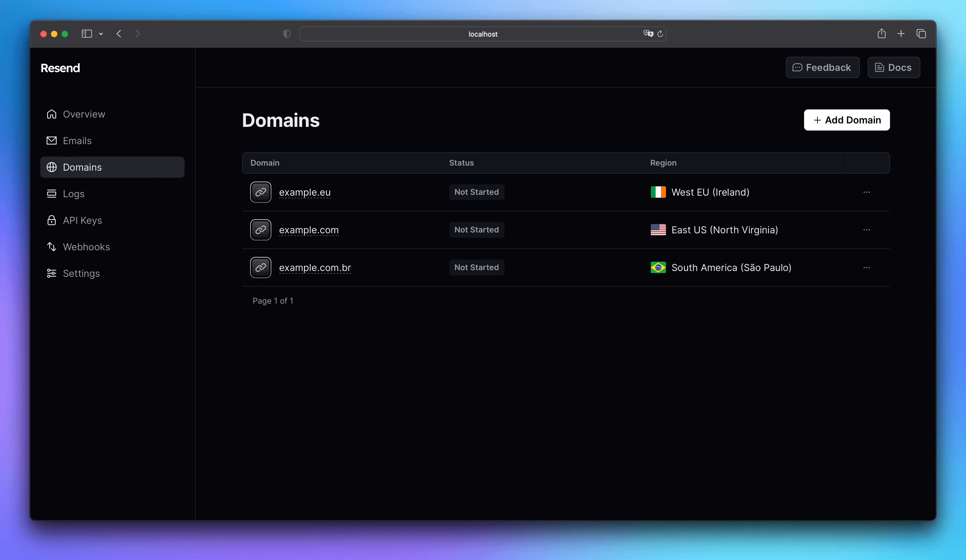Click the Domains globe icon

click(52, 167)
